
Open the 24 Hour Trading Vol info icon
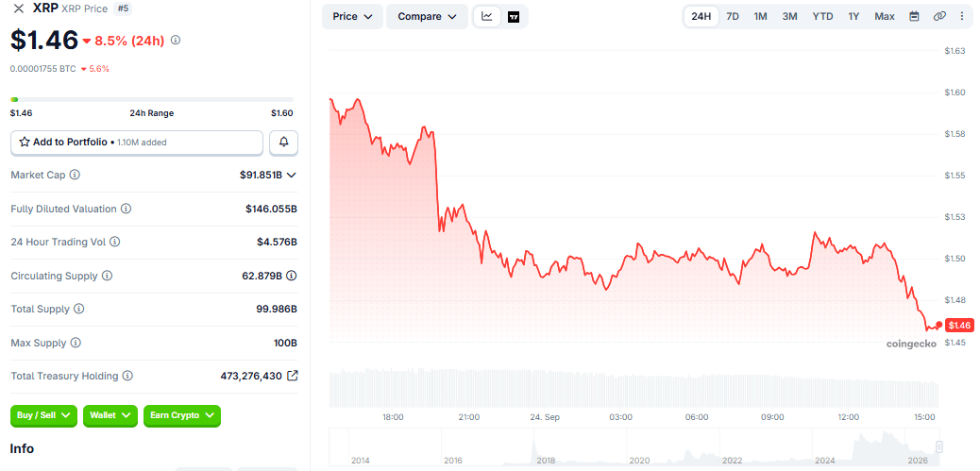coord(114,242)
